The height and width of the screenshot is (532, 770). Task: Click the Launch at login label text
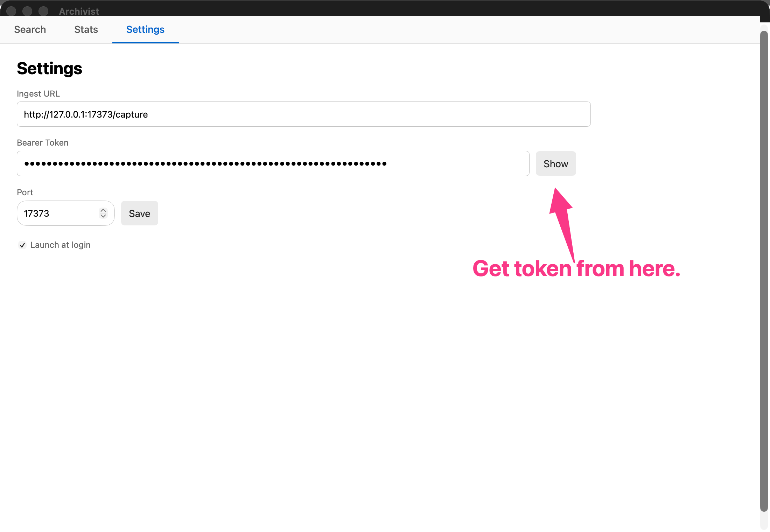click(60, 245)
